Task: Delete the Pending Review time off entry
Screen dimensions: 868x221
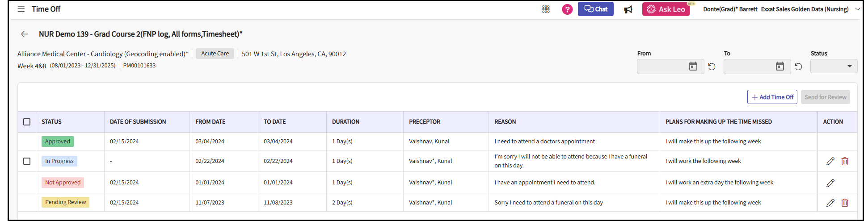Action: coord(844,203)
